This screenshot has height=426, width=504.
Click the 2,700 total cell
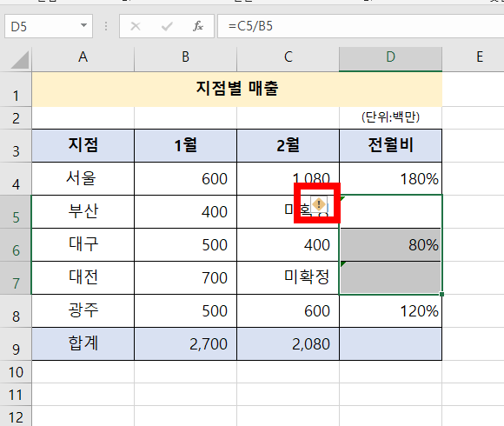(185, 344)
